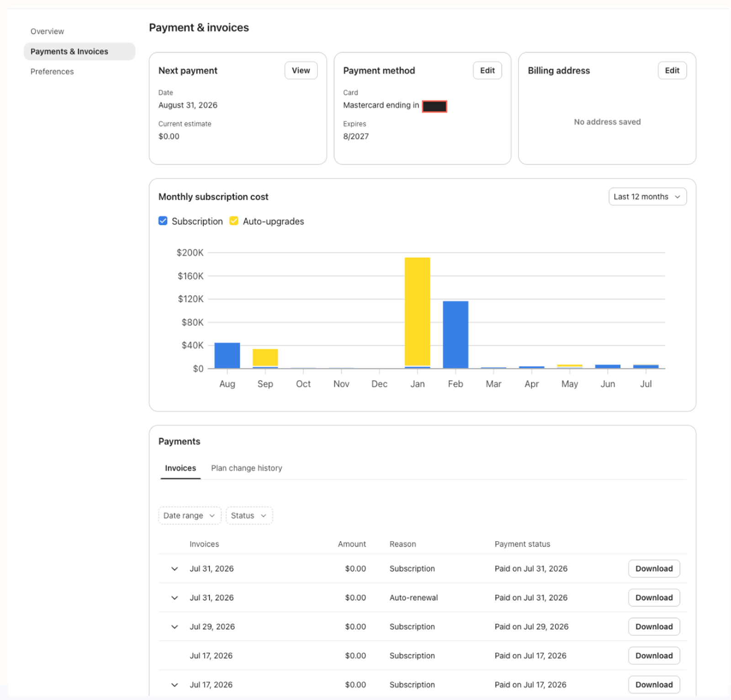The width and height of the screenshot is (731, 700).
Task: Open the Last 12 months dropdown
Action: 647,197
